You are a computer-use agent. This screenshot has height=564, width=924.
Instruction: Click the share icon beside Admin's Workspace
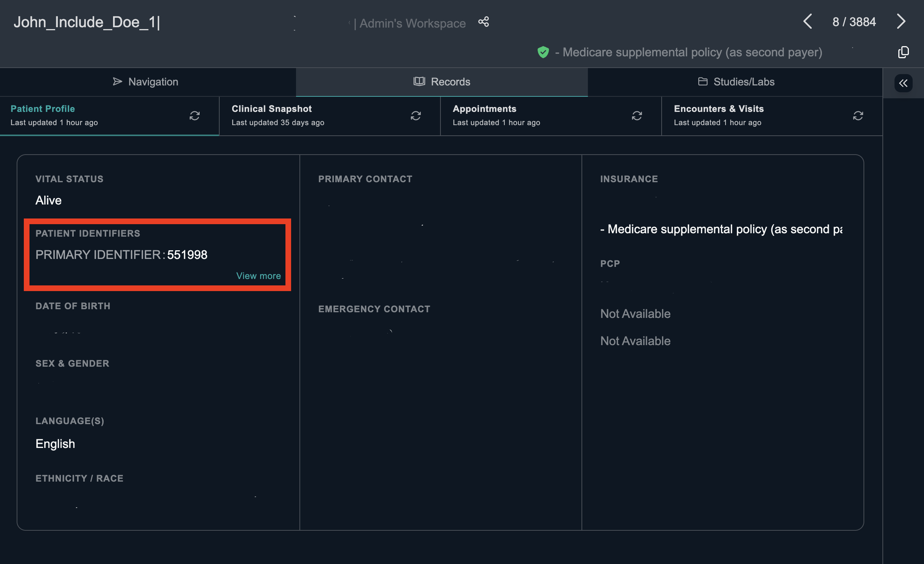(x=484, y=22)
